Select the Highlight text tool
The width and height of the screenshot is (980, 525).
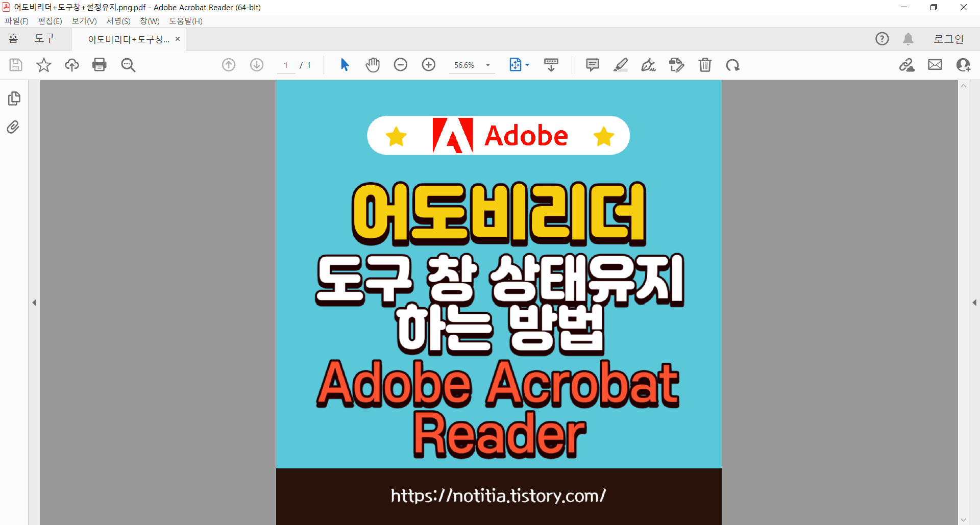[x=621, y=65]
